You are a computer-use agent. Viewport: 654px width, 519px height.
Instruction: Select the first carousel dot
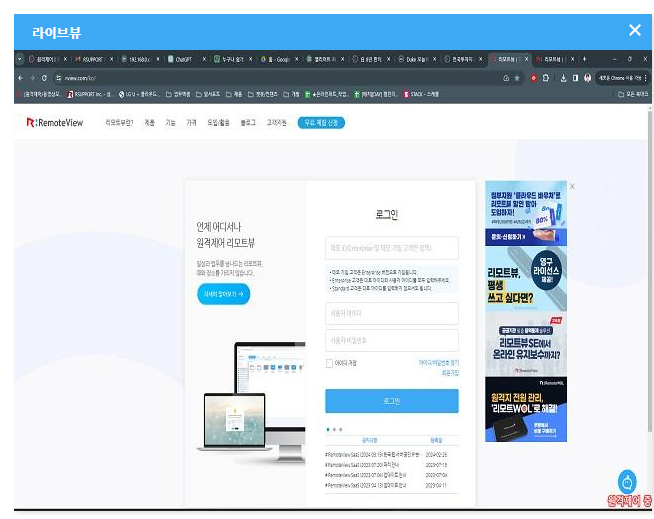pyautogui.click(x=328, y=429)
